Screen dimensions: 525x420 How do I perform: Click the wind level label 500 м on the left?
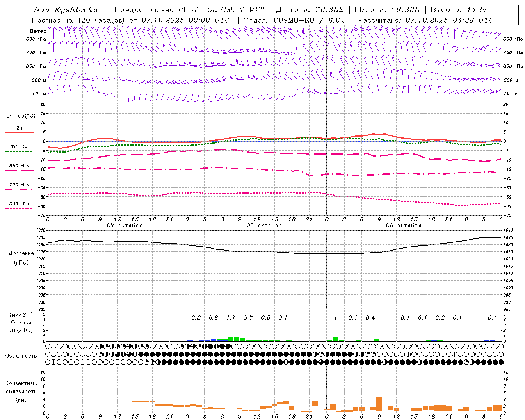pyautogui.click(x=39, y=80)
